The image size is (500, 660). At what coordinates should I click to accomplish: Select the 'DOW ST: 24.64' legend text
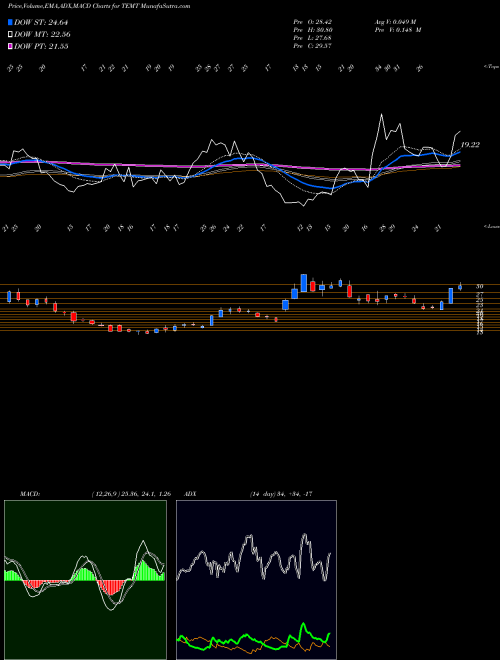click(x=41, y=22)
